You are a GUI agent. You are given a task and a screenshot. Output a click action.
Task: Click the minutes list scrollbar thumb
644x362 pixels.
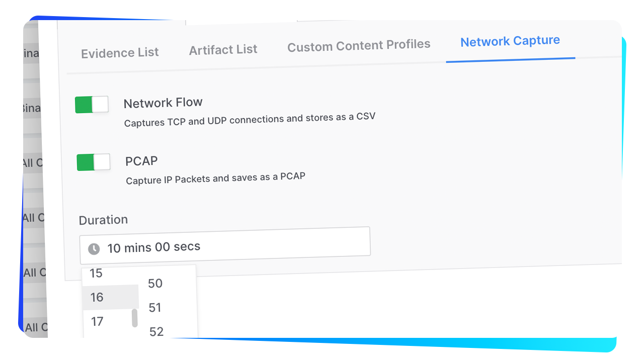tap(134, 318)
